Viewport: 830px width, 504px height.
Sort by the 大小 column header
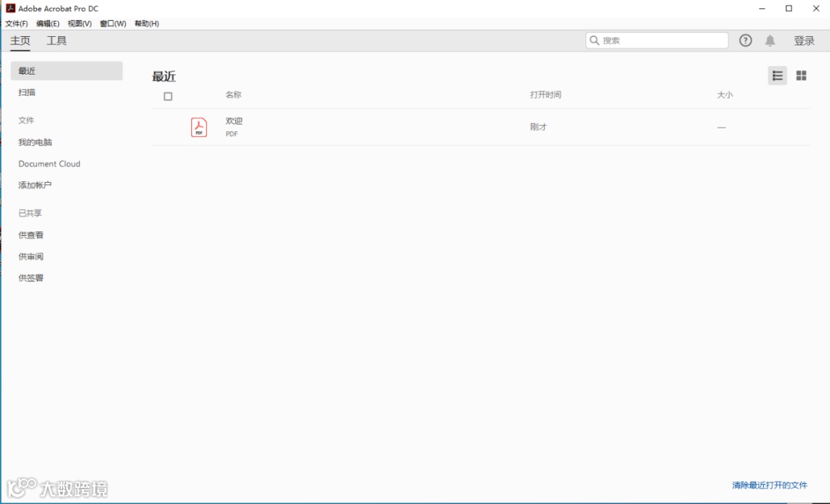pyautogui.click(x=725, y=94)
